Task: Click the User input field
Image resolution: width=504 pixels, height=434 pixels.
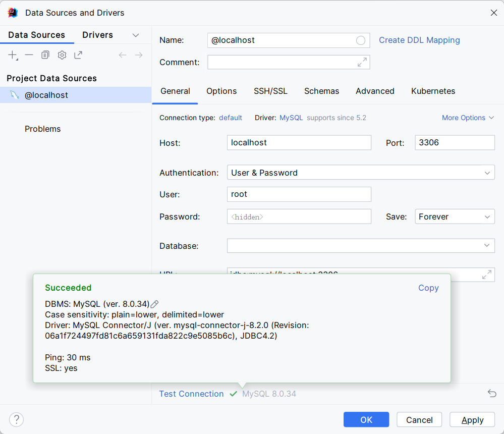Action: [299, 194]
